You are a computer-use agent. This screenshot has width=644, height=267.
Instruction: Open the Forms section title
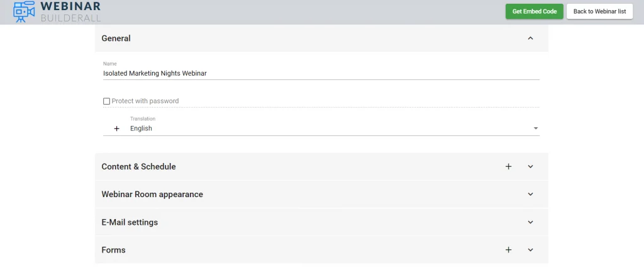tap(113, 250)
